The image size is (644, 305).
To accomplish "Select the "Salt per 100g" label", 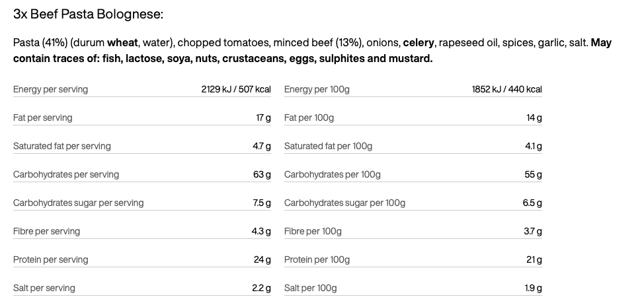I will coord(310,288).
